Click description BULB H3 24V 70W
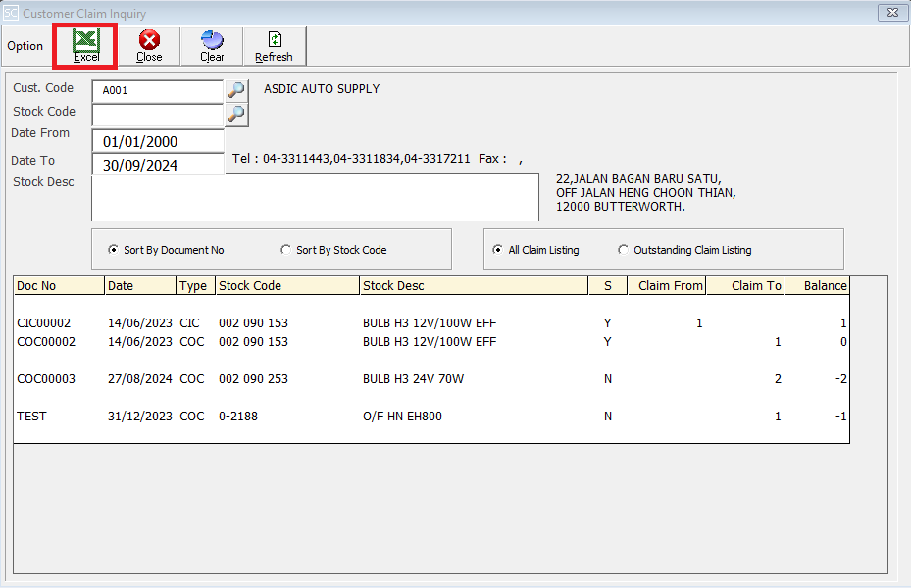 (413, 379)
